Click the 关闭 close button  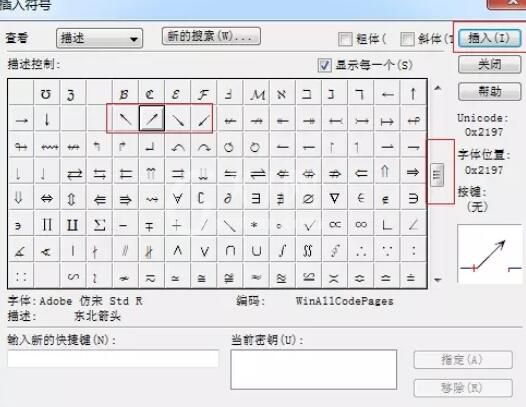tap(489, 64)
